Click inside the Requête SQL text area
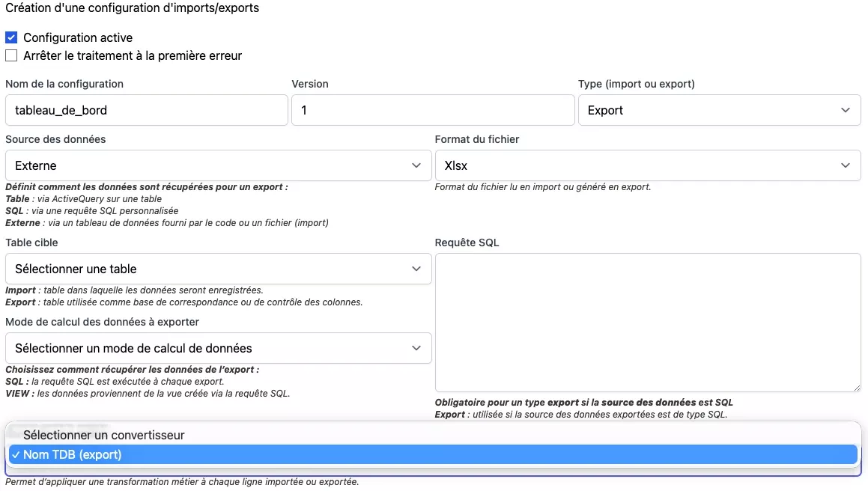Image resolution: width=868 pixels, height=491 pixels. (x=647, y=322)
